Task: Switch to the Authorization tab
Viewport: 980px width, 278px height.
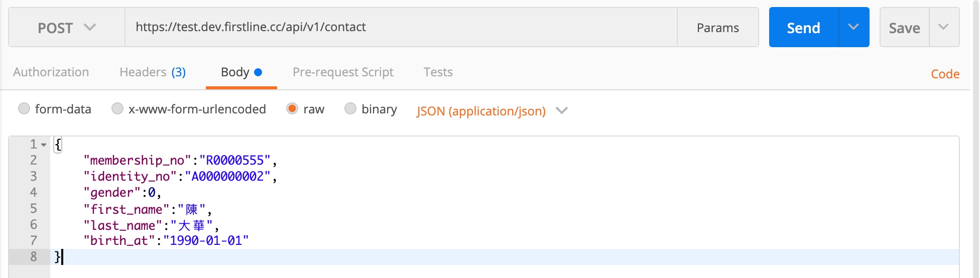Action: 51,72
